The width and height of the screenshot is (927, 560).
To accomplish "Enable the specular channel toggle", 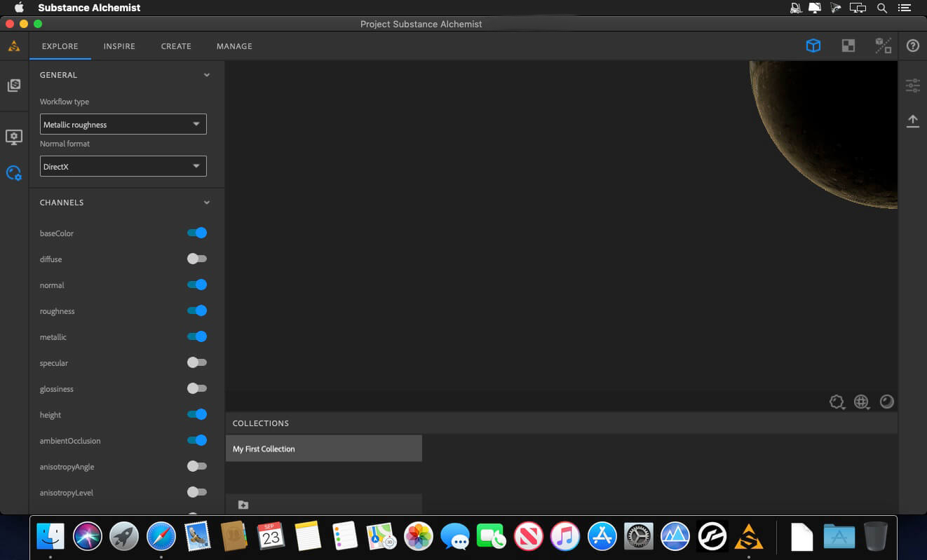I will 197,362.
